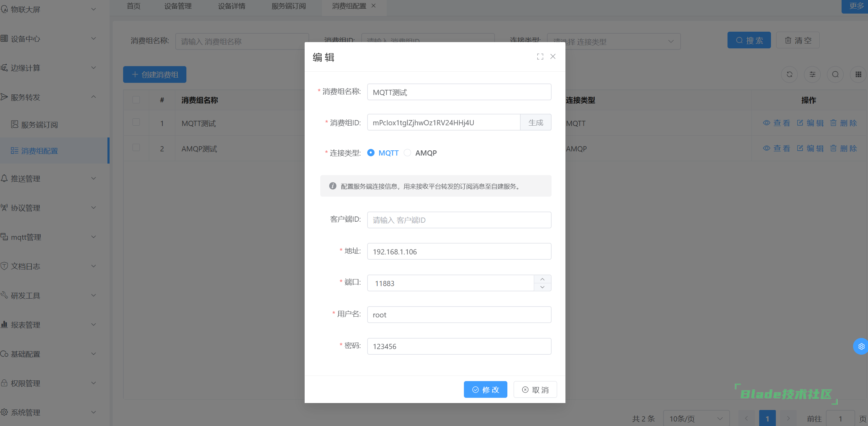This screenshot has height=426, width=868.
Task: Click the eye view icon for MQTT row
Action: click(x=766, y=123)
